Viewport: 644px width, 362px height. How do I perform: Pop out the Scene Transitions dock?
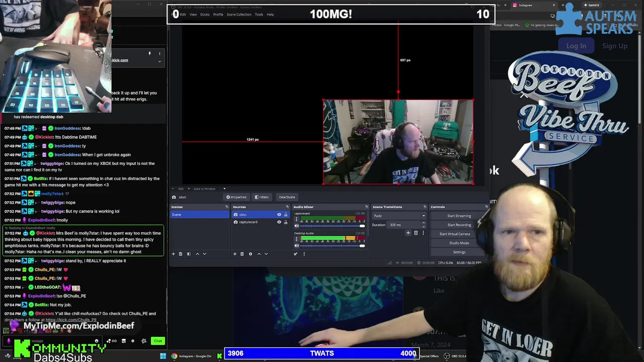tap(425, 207)
